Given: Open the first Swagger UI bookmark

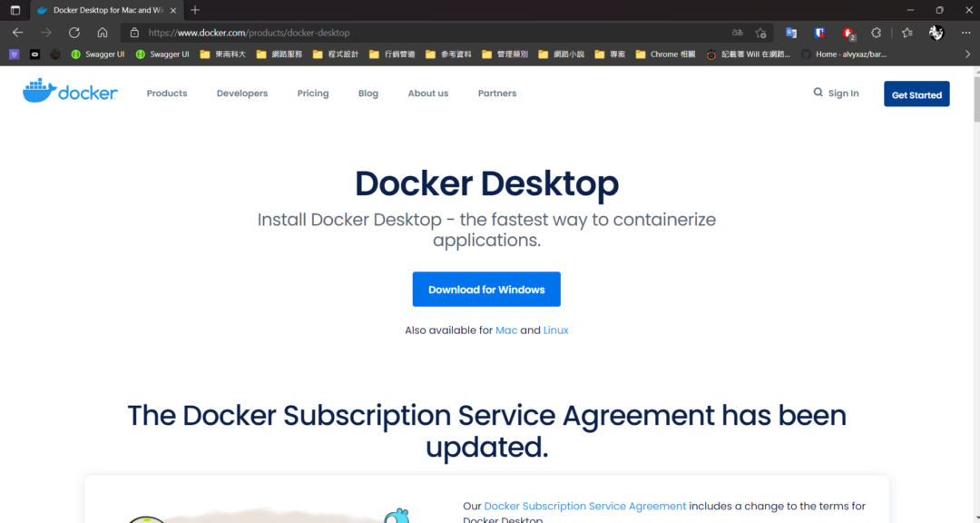Looking at the screenshot, I should coord(97,54).
